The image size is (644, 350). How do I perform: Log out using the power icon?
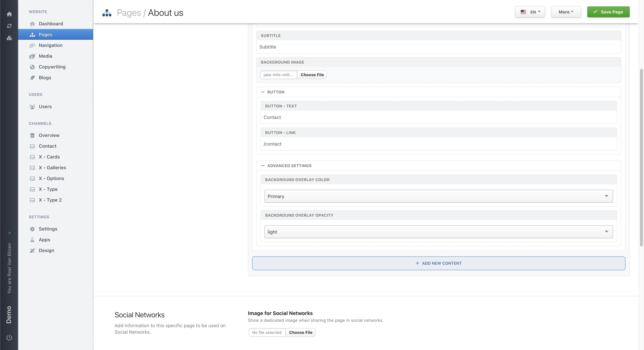point(9,337)
